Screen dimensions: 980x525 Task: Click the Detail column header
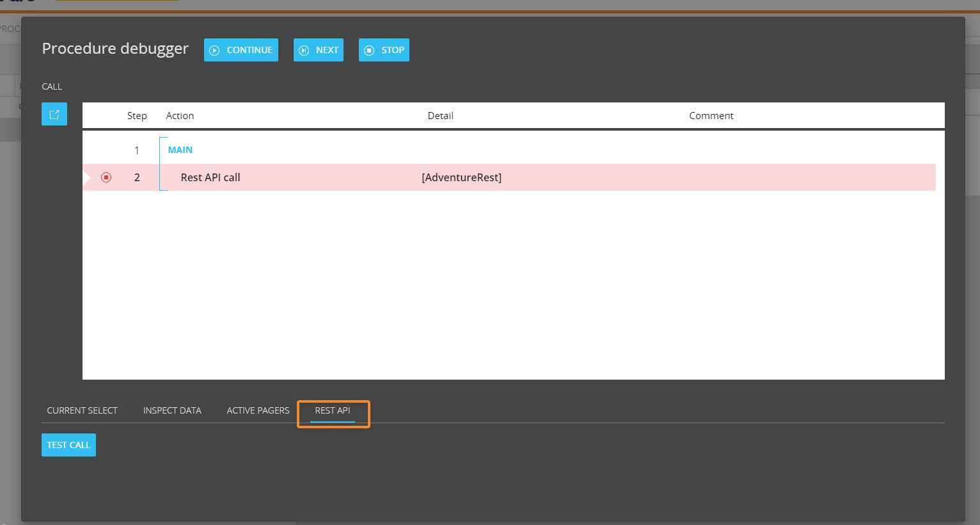tap(440, 116)
